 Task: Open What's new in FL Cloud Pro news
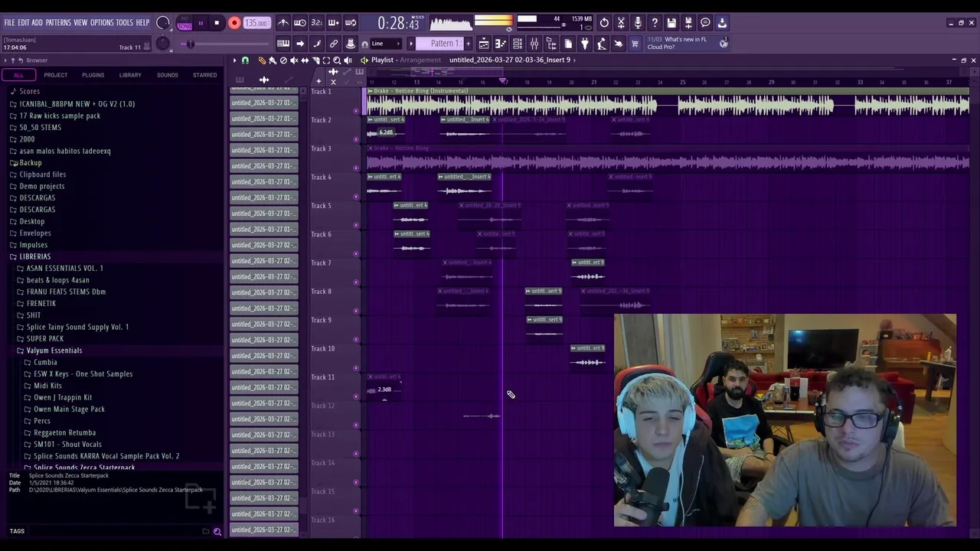click(687, 44)
